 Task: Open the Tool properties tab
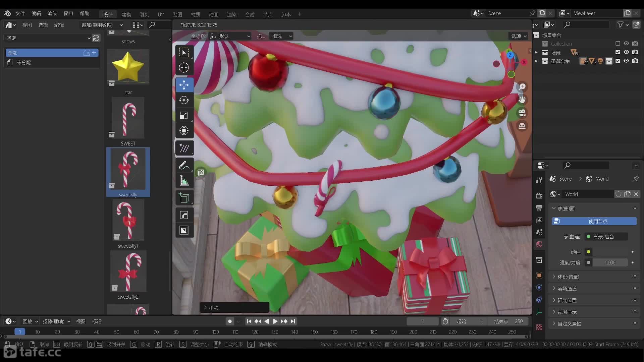pyautogui.click(x=539, y=180)
